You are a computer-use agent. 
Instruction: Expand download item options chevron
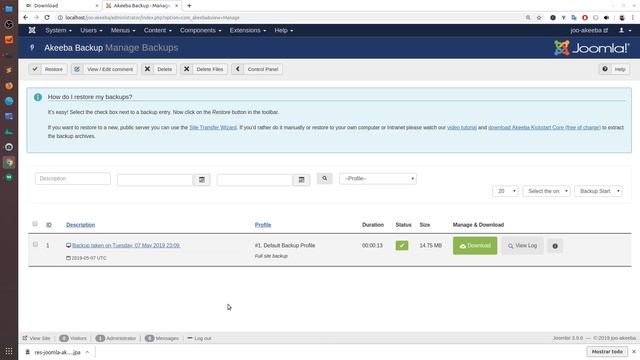pos(87,352)
